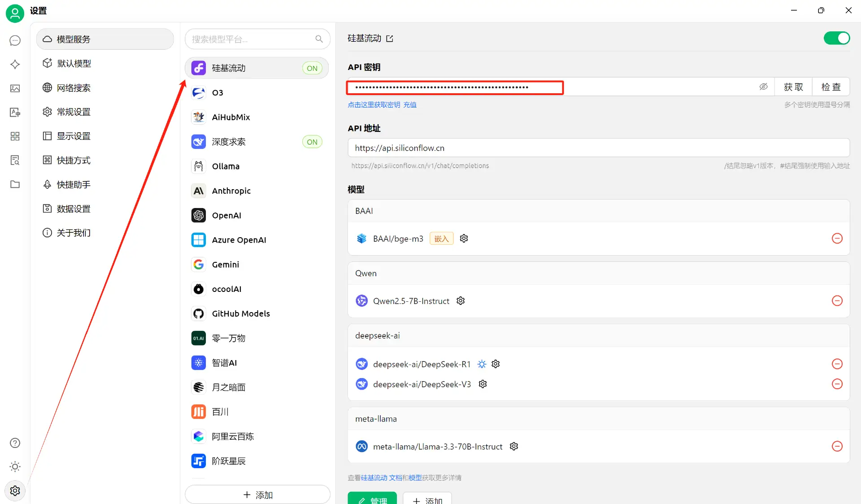This screenshot has height=504, width=861.
Task: Click the search magnifier icon in provider search
Action: [x=319, y=39]
